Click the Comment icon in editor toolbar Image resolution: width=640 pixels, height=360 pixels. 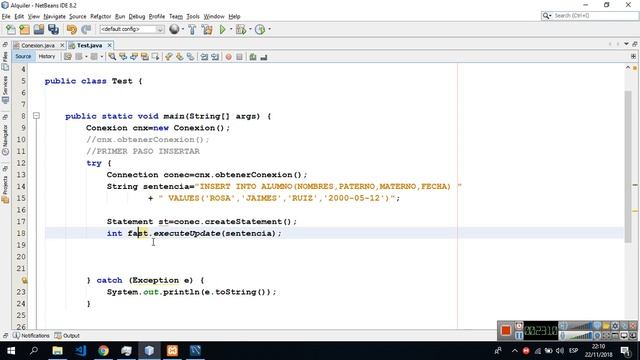tap(253, 57)
